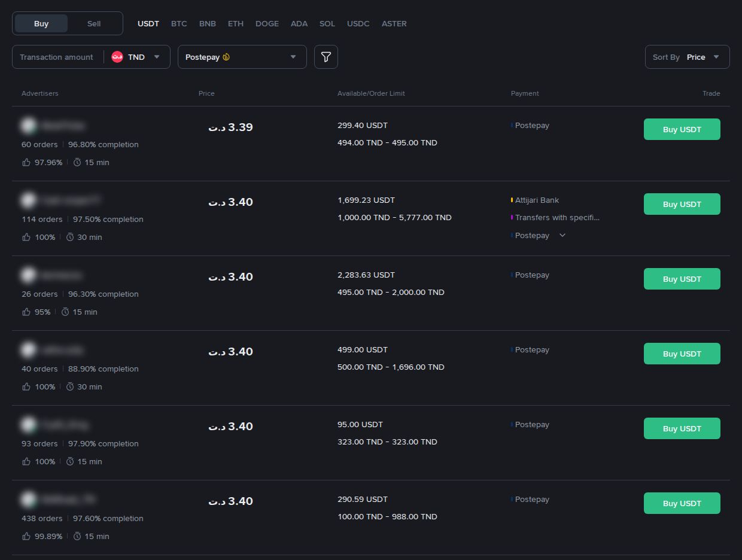Click clock icon in the 438 orders row
This screenshot has height=560, width=742.
(77, 536)
